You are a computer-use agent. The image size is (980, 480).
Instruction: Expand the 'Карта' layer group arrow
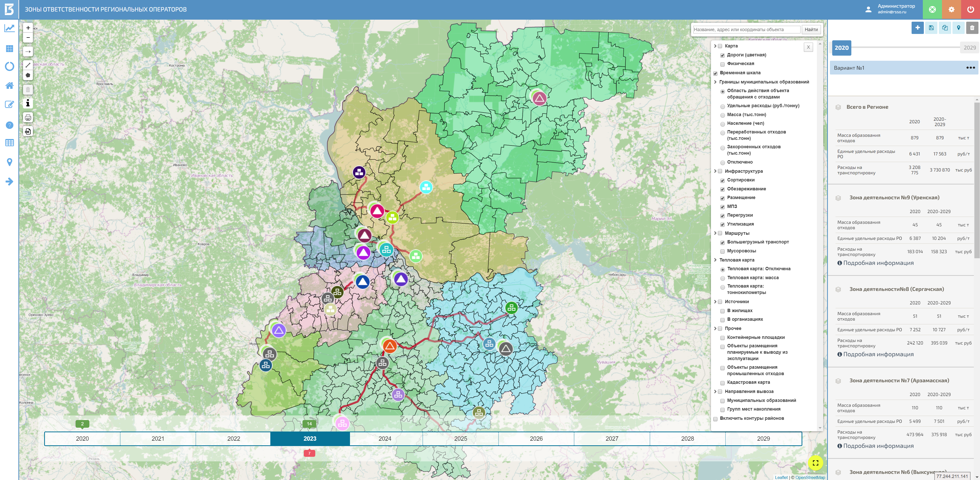pyautogui.click(x=715, y=46)
